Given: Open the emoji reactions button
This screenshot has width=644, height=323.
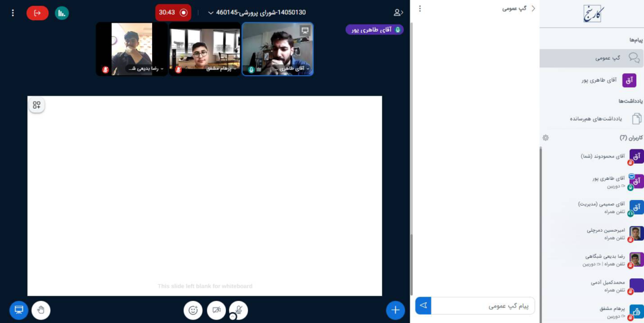Looking at the screenshot, I should [x=193, y=310].
